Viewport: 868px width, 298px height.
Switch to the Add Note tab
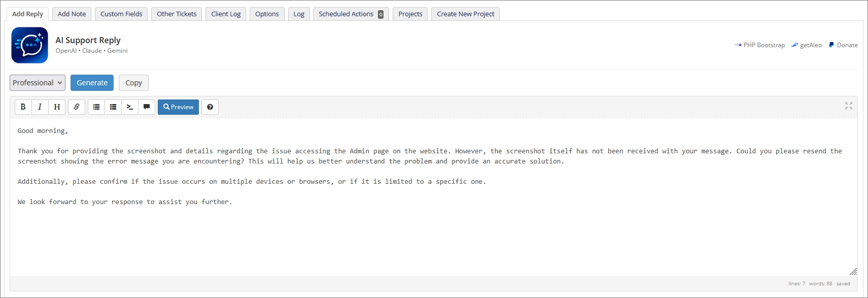pos(72,14)
